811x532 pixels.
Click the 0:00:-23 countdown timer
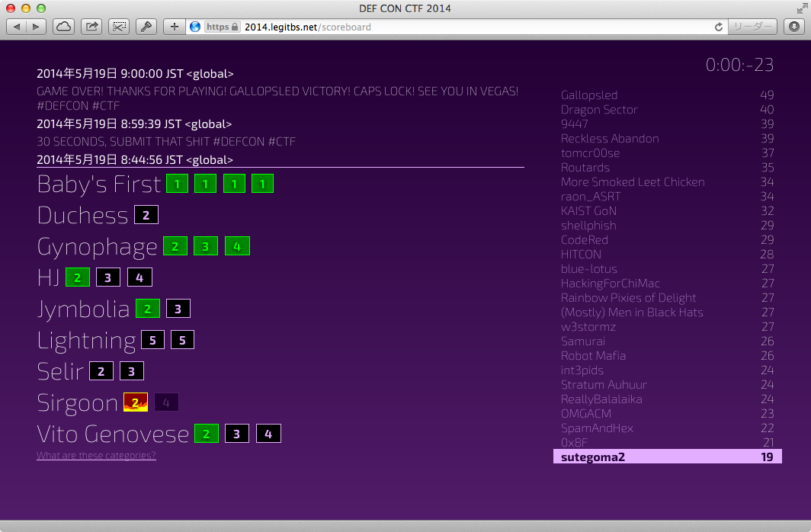739,65
